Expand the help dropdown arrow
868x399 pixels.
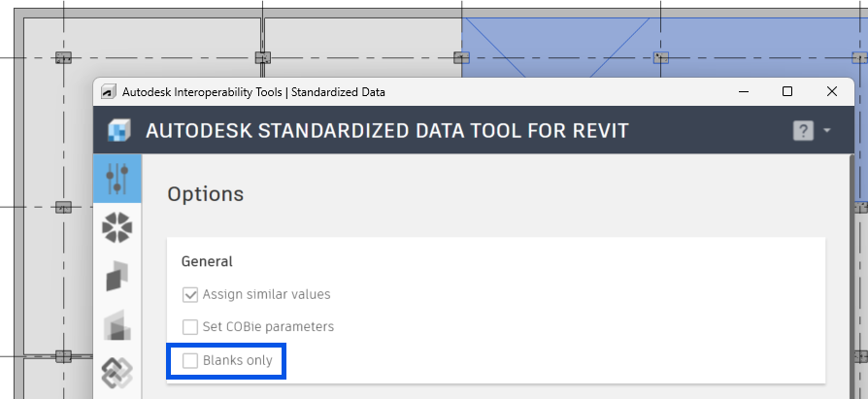point(827,131)
